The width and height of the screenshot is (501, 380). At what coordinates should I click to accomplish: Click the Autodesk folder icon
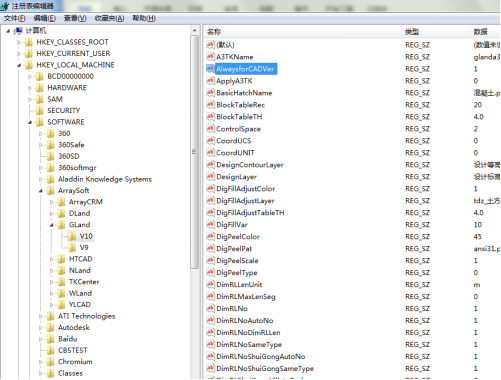[x=51, y=328]
